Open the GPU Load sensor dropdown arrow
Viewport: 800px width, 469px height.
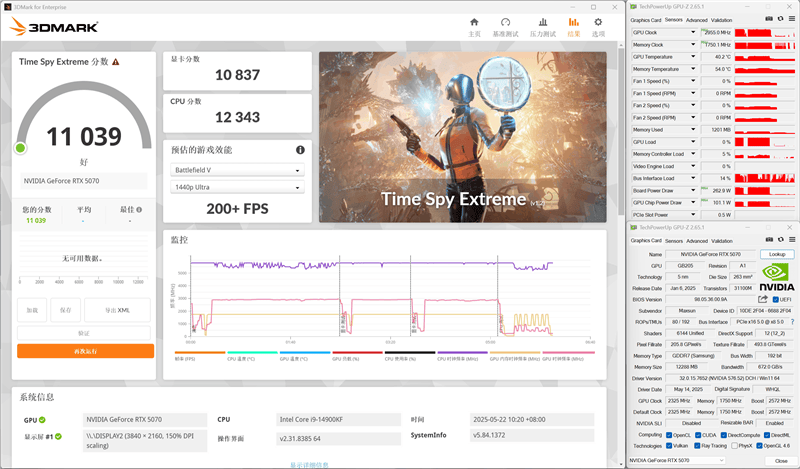pos(693,142)
